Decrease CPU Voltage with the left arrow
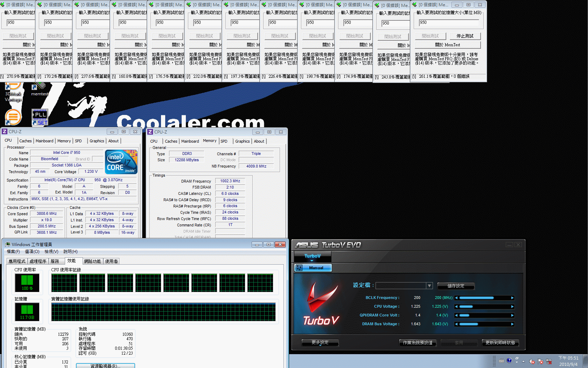The height and width of the screenshot is (368, 588). pos(456,307)
